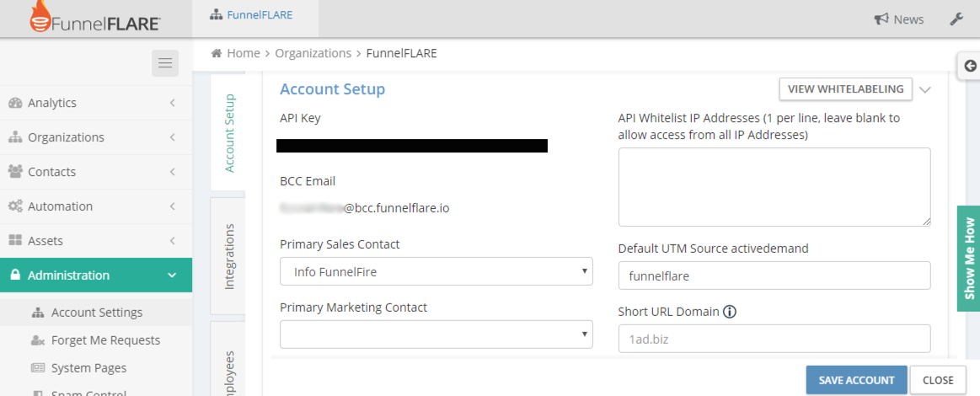Click the FunnelFLARE flame logo
Image resolution: width=980 pixels, height=396 pixels.
point(40,19)
